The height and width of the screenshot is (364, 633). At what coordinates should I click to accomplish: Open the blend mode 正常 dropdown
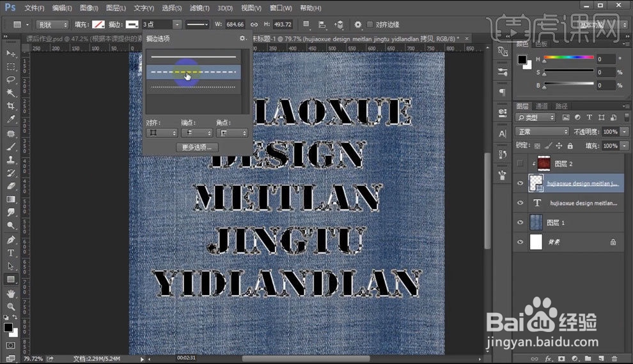point(542,132)
